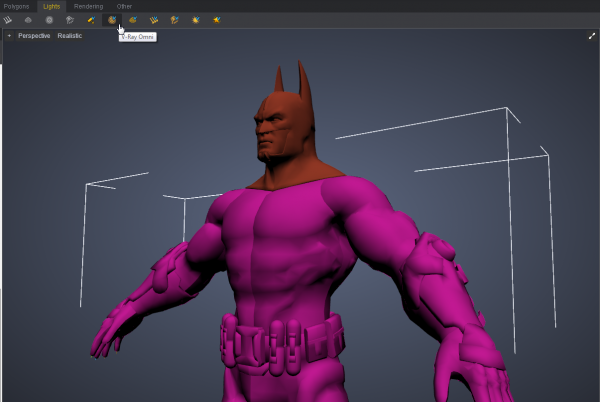Image resolution: width=600 pixels, height=402 pixels.
Task: Click the second-to-last sunburst light icon
Action: 195,19
